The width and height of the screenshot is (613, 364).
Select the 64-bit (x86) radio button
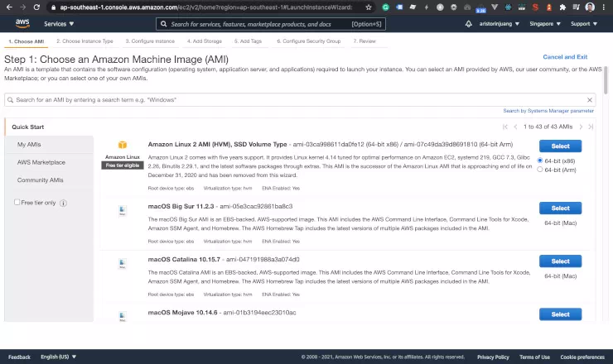(540, 160)
